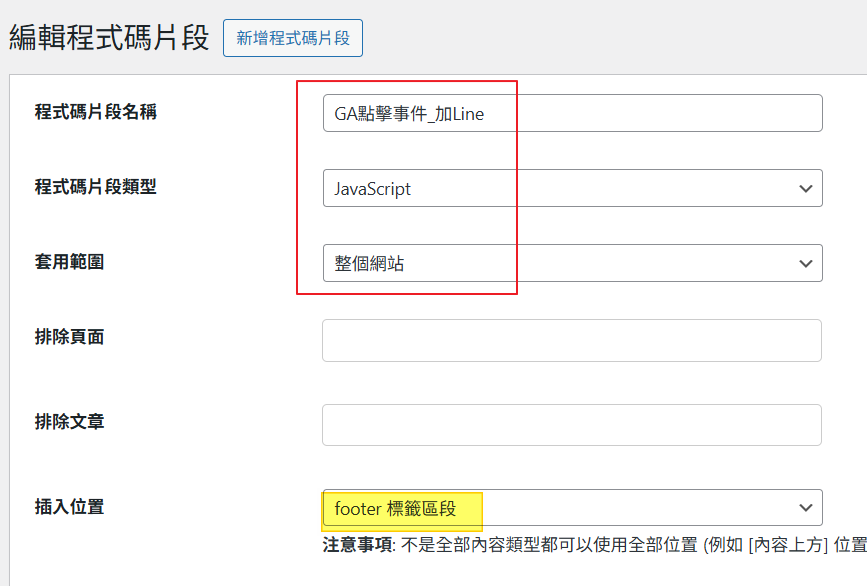This screenshot has height=586, width=867.
Task: Click the 程式碼片段名稱 field label
Action: click(x=95, y=112)
